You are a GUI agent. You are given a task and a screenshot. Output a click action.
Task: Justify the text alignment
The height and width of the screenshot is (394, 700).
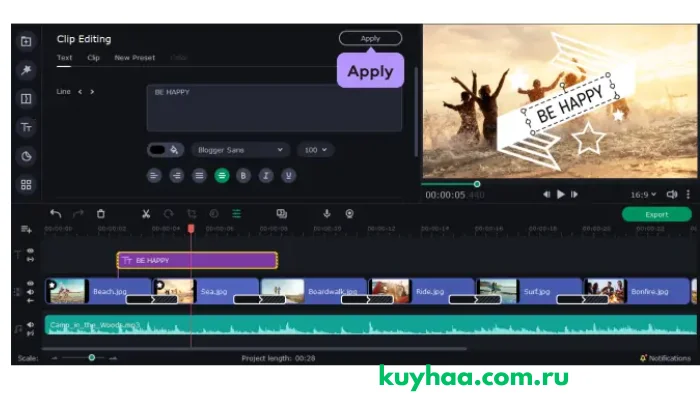[x=199, y=176]
